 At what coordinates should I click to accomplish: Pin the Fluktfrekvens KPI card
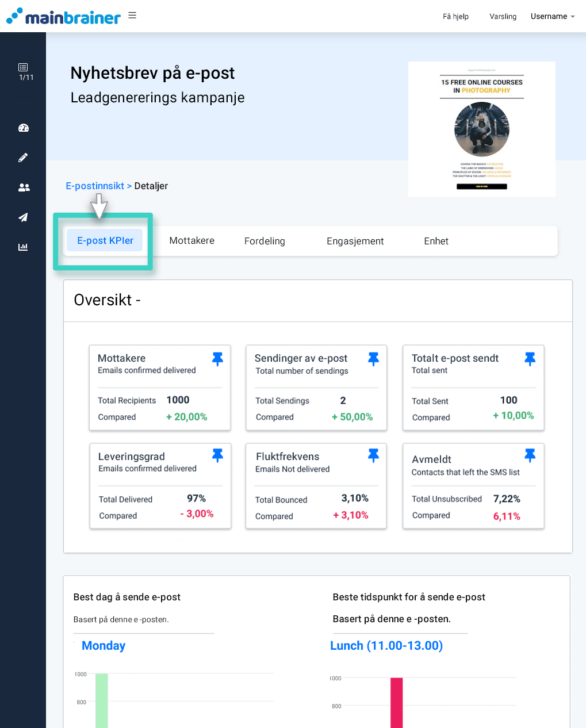point(373,455)
